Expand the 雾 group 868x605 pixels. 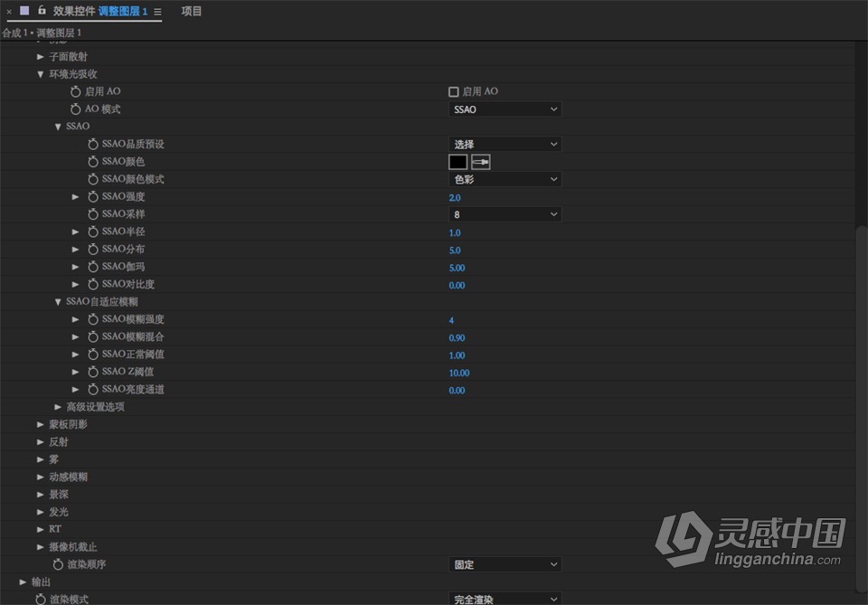[x=41, y=459]
